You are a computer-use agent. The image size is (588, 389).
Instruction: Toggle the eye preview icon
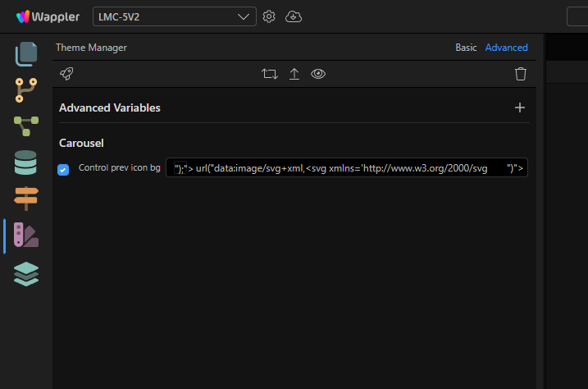[x=318, y=74]
